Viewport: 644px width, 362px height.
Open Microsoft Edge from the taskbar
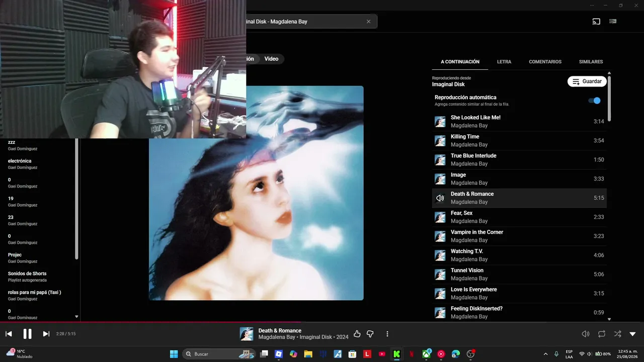[456, 354]
